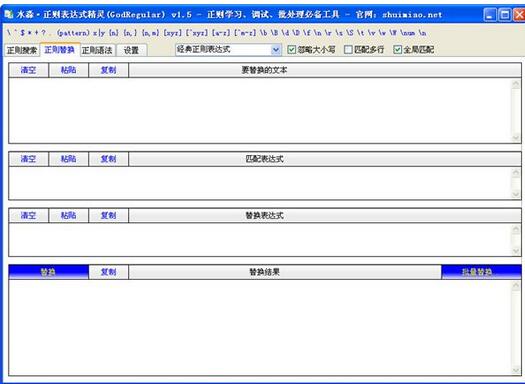Click 复制 in the 替换表达式 row

108,215
